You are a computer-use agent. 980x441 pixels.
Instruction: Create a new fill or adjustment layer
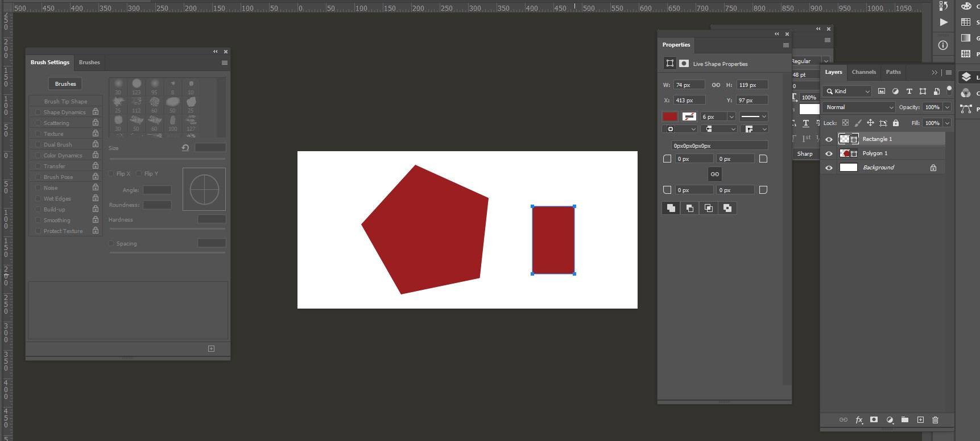pyautogui.click(x=890, y=420)
